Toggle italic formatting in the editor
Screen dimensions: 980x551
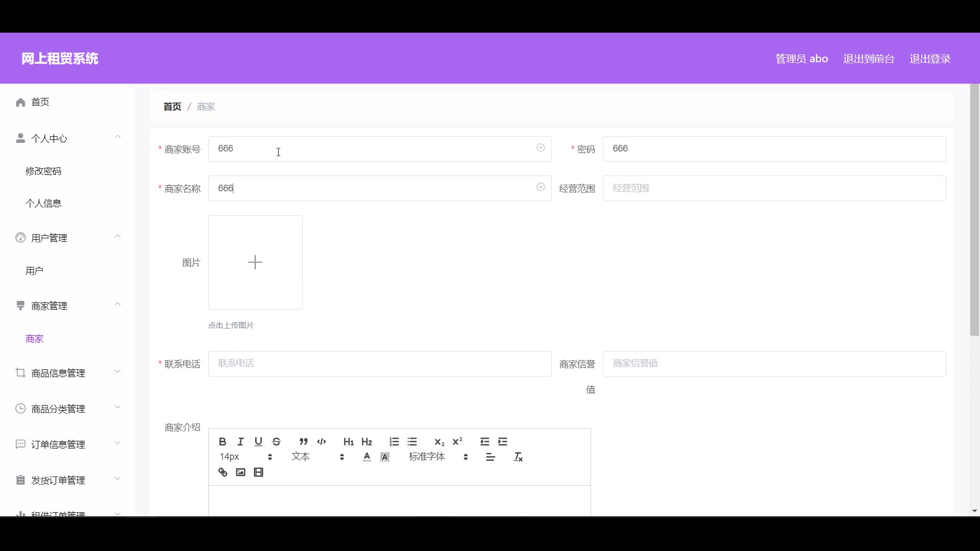point(240,442)
